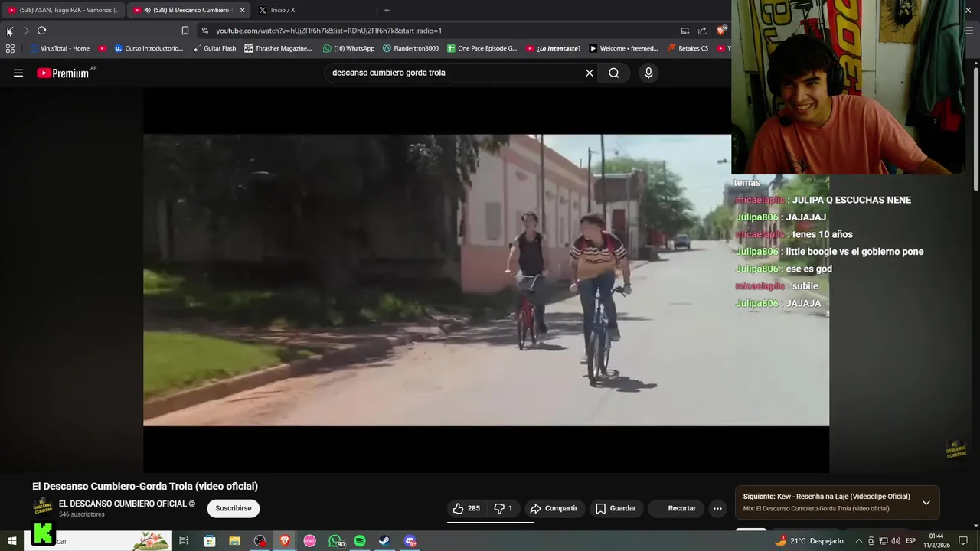Go forward with the browser forward arrow

click(25, 31)
